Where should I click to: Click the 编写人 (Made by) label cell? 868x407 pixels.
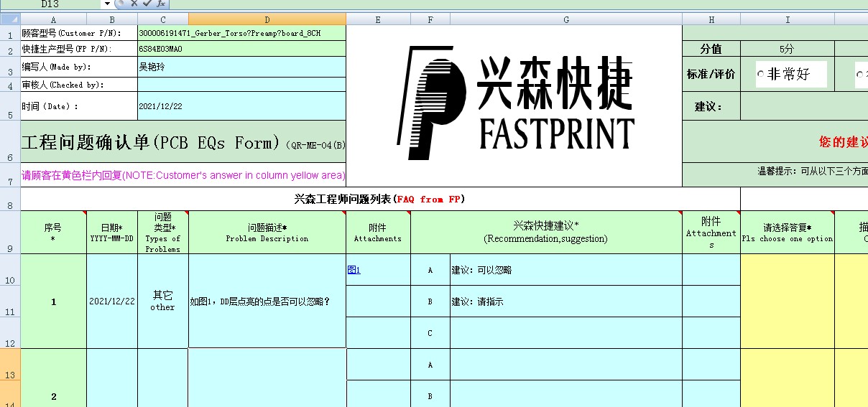(79, 67)
